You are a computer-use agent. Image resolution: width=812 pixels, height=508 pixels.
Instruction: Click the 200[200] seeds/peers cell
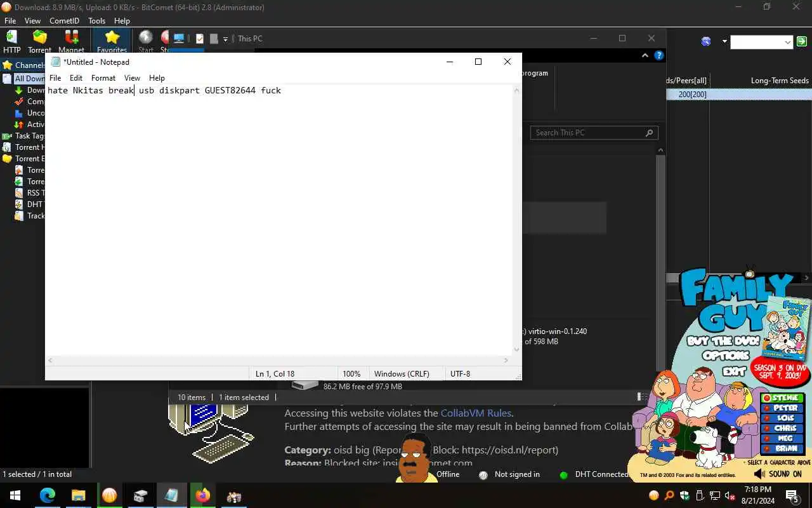click(x=692, y=95)
